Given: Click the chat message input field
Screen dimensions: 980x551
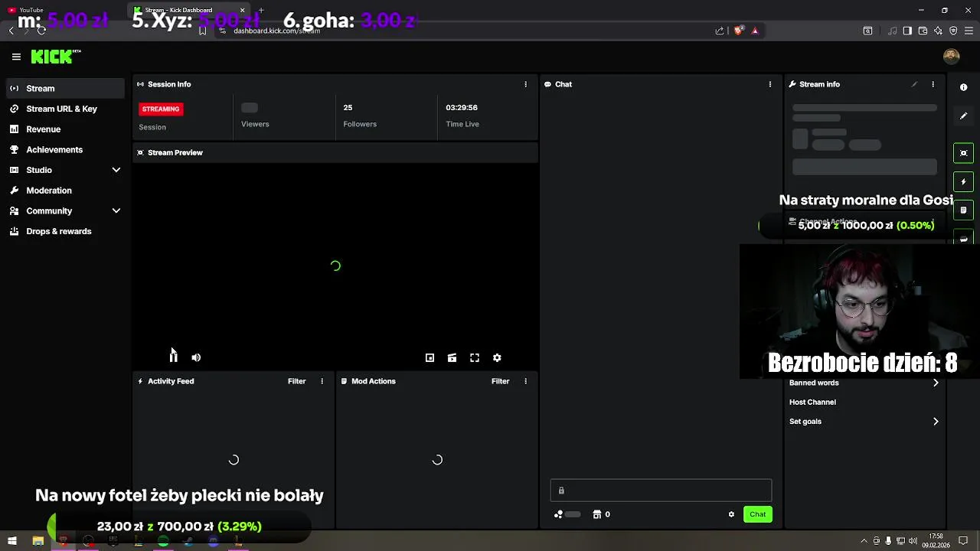Looking at the screenshot, I should (661, 491).
